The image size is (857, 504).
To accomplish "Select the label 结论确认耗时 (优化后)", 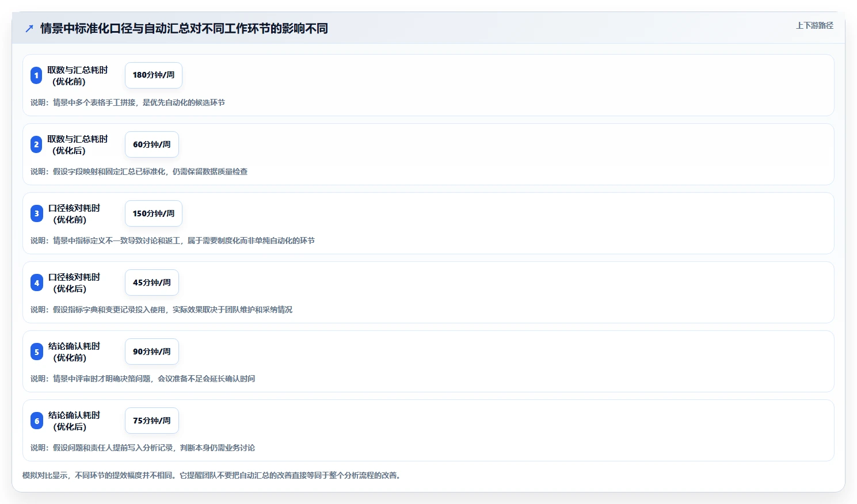I will click(x=74, y=421).
